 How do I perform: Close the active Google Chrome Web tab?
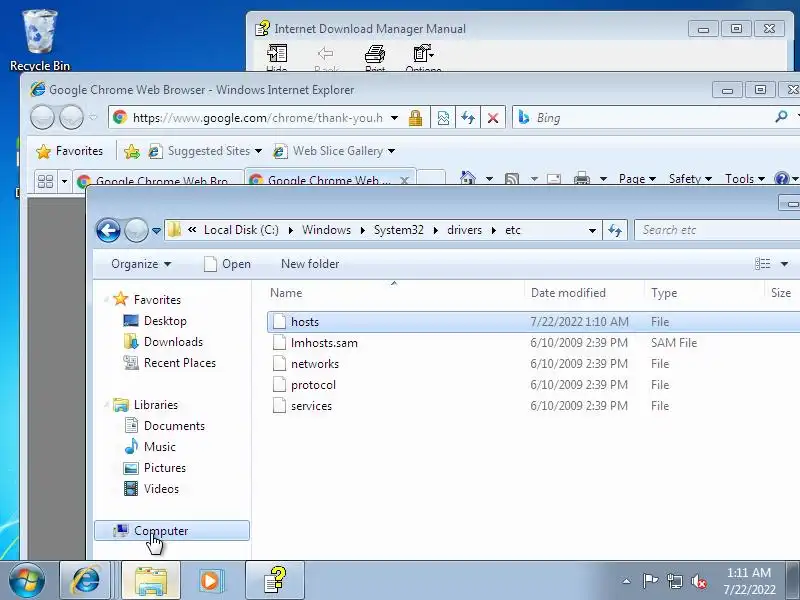click(x=404, y=180)
